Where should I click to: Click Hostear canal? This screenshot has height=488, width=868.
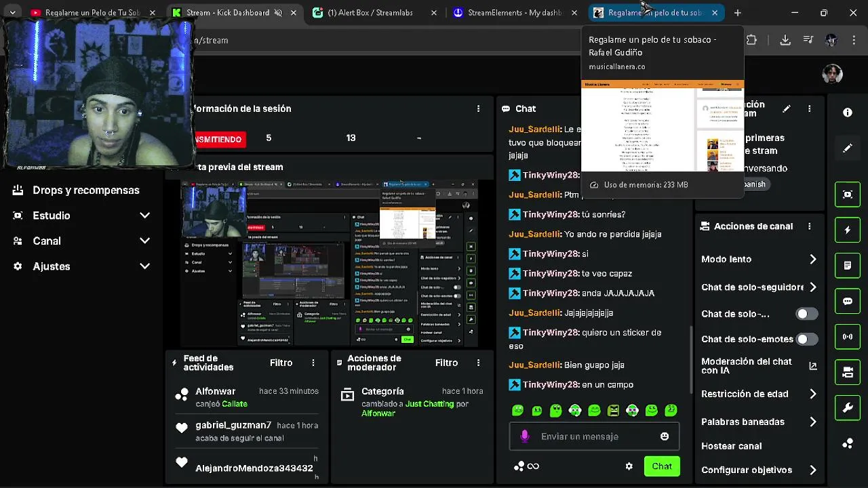[x=732, y=446]
